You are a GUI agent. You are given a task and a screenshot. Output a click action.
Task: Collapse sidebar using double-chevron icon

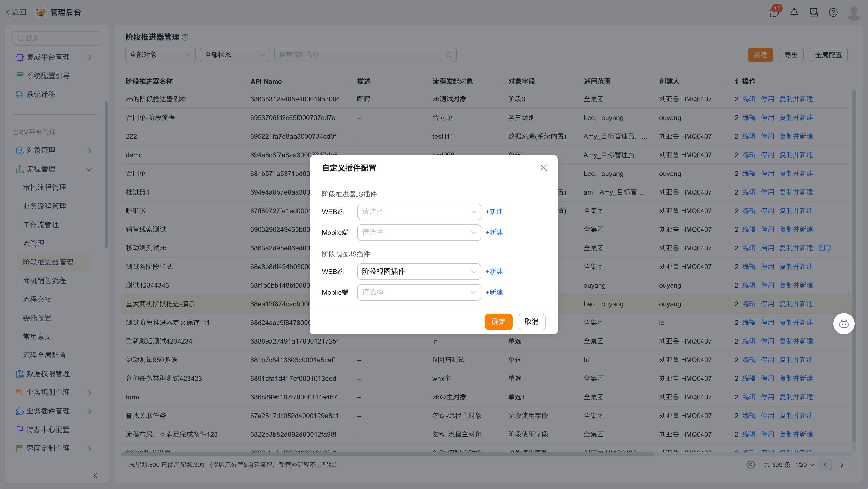[95, 475]
